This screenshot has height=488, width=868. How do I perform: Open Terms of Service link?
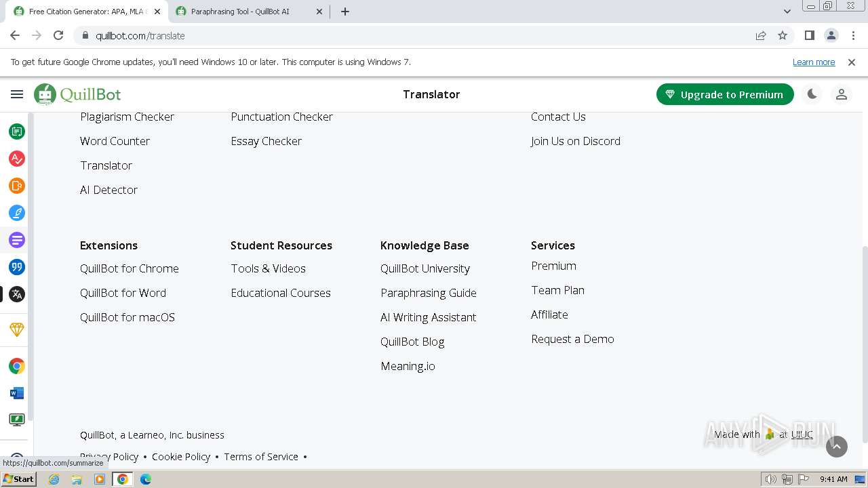(x=261, y=457)
